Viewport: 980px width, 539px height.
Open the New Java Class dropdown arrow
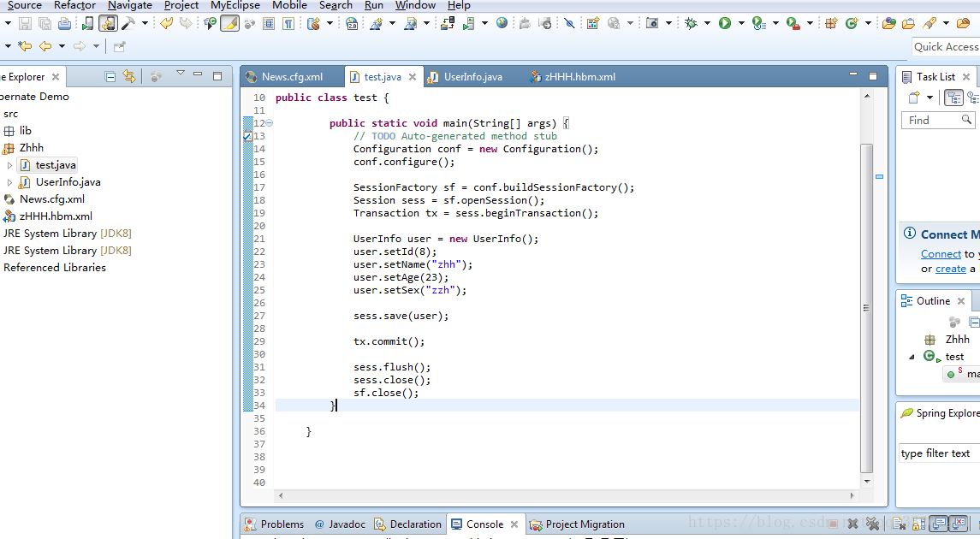[868, 24]
